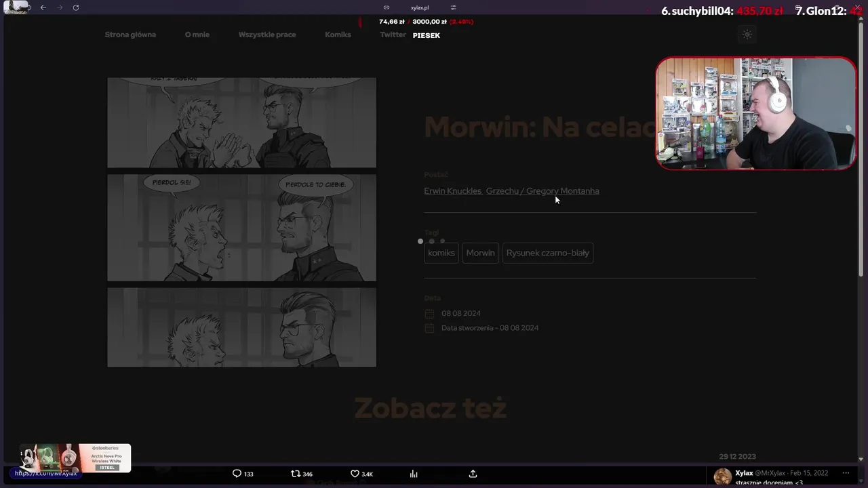This screenshot has width=868, height=488.
Task: Follow the Grzechu / Gregory Montanha link
Action: coord(542,191)
